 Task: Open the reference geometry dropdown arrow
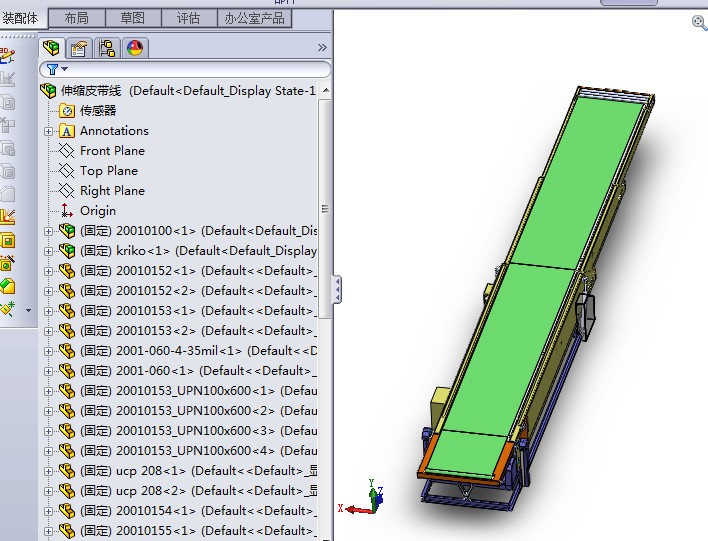point(28,310)
